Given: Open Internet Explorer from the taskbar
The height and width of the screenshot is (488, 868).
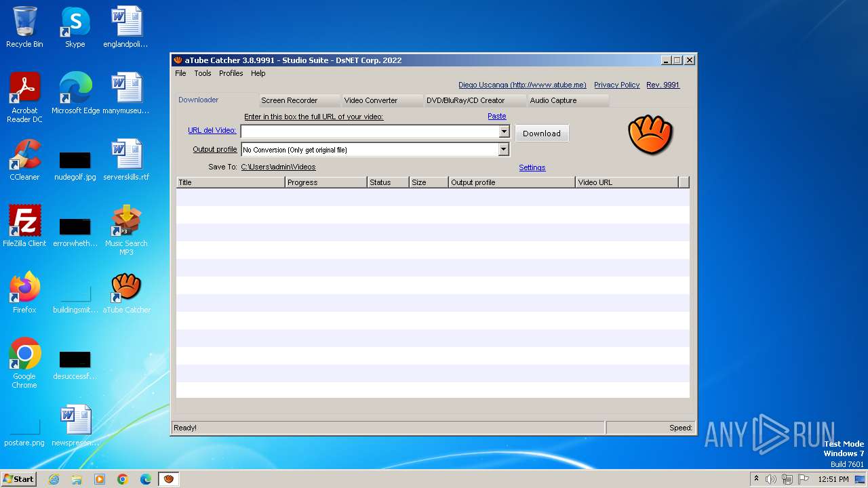Looking at the screenshot, I should pos(54,479).
